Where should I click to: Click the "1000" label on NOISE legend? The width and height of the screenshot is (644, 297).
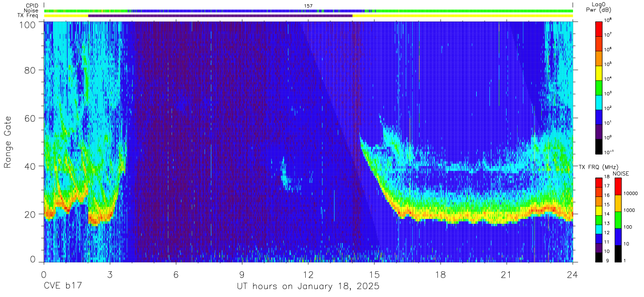629,211
